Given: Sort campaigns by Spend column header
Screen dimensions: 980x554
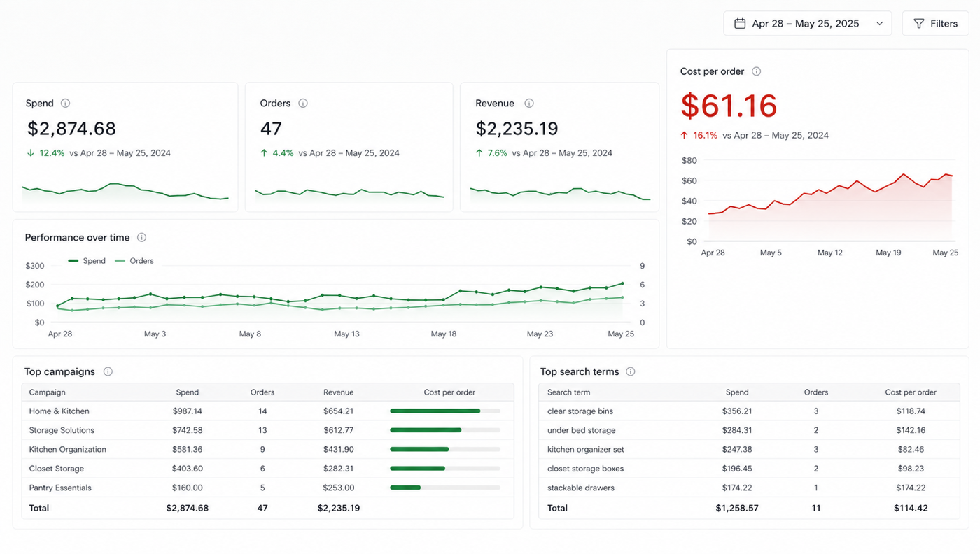Looking at the screenshot, I should pyautogui.click(x=188, y=392).
